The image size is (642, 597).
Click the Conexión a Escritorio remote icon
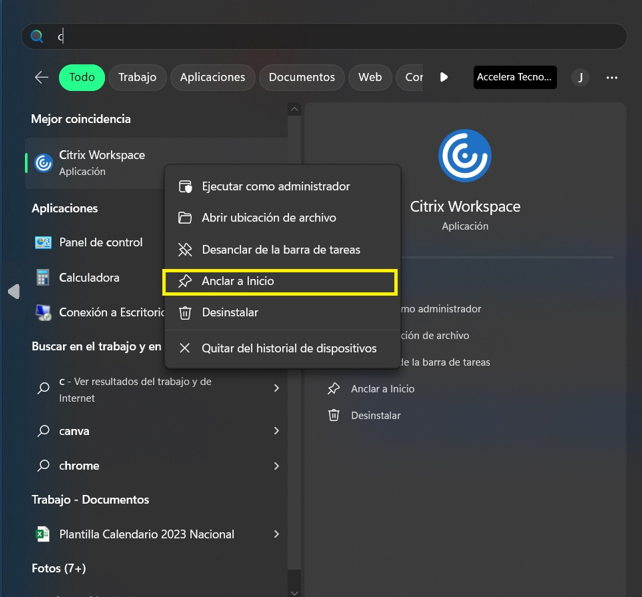click(x=43, y=313)
